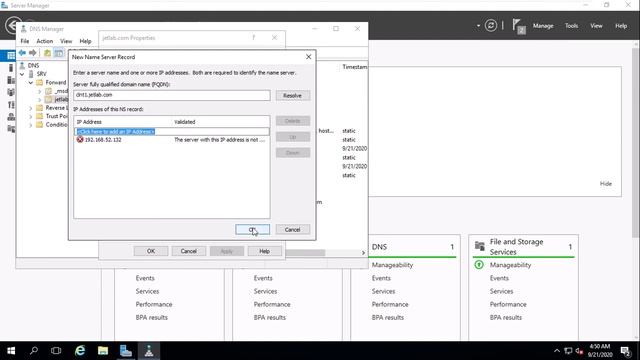Open the notifications flag in Server Manager
Screen dimensions: 640x360
tap(518, 26)
